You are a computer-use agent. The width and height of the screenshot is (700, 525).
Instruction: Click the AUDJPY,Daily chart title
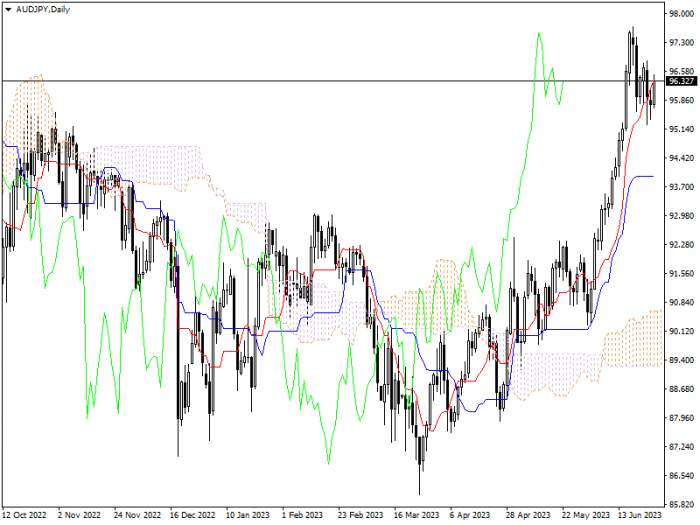pyautogui.click(x=43, y=9)
